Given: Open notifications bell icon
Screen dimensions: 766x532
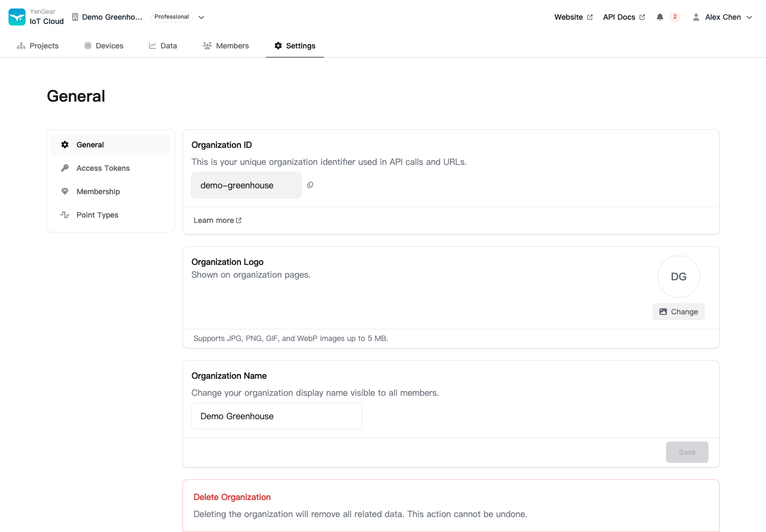Looking at the screenshot, I should 660,17.
